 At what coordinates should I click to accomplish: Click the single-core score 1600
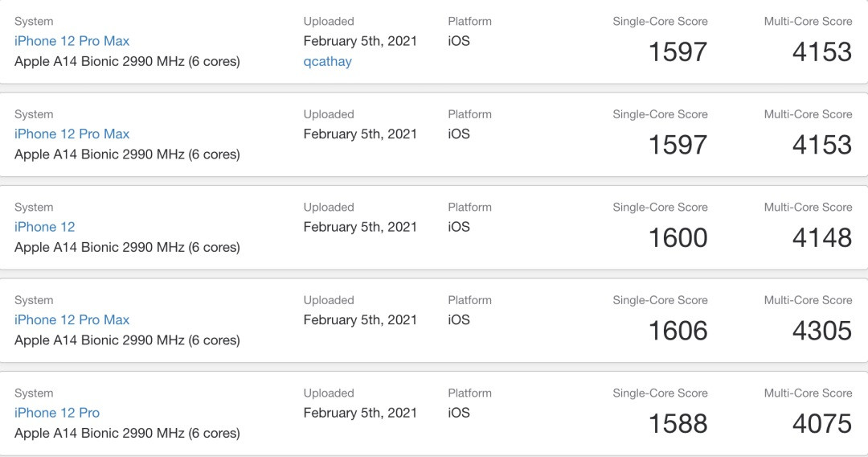[x=678, y=238]
